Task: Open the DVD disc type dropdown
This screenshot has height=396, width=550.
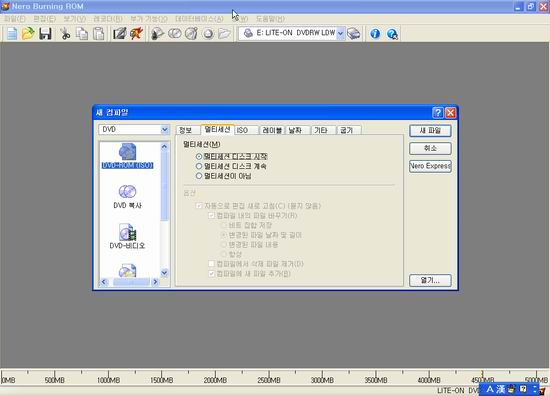Action: (165, 130)
